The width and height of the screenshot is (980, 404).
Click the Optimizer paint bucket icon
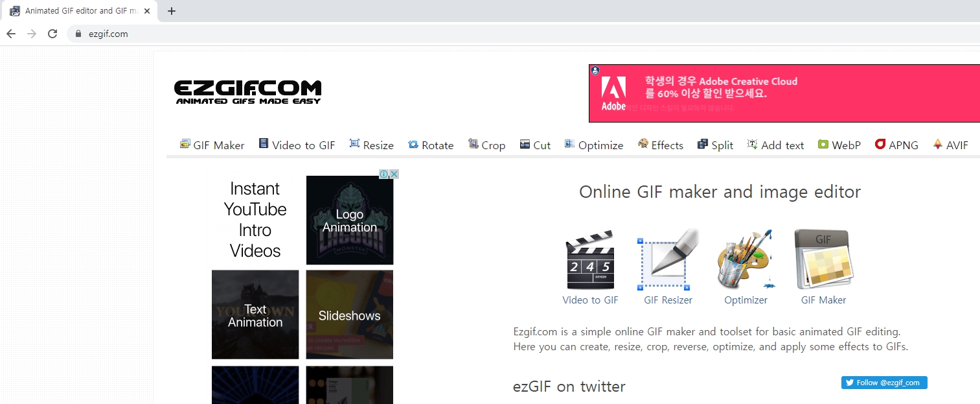(x=746, y=259)
